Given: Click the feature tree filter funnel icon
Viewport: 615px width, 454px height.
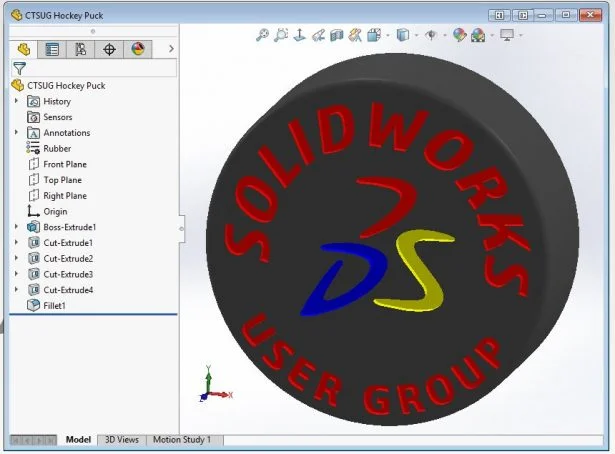Looking at the screenshot, I should pos(19,68).
